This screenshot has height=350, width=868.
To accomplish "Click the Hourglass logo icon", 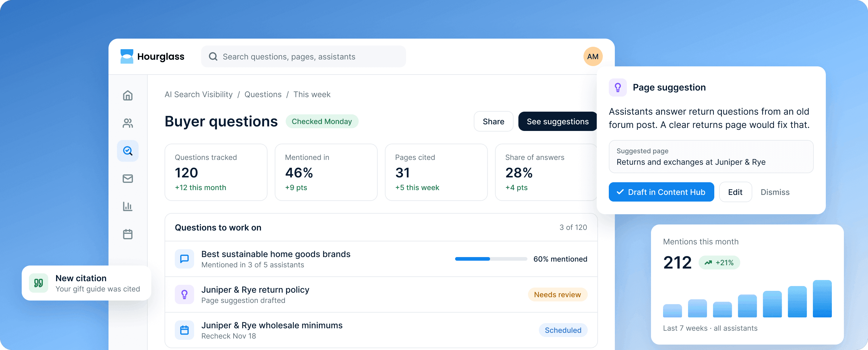I will pos(127,56).
